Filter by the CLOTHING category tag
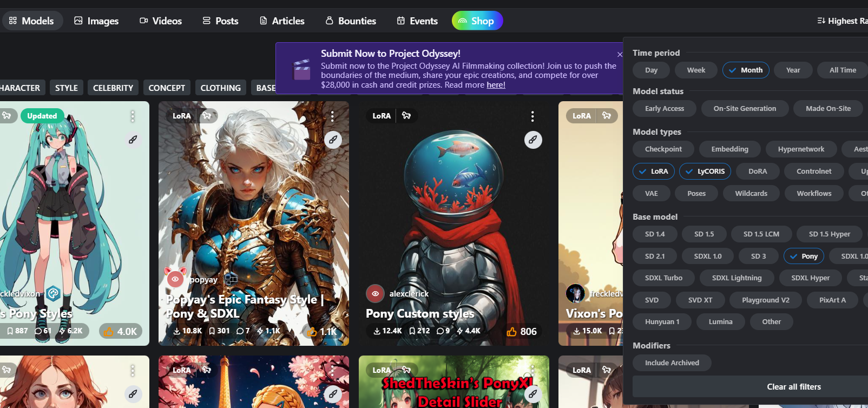868x408 pixels. (221, 88)
